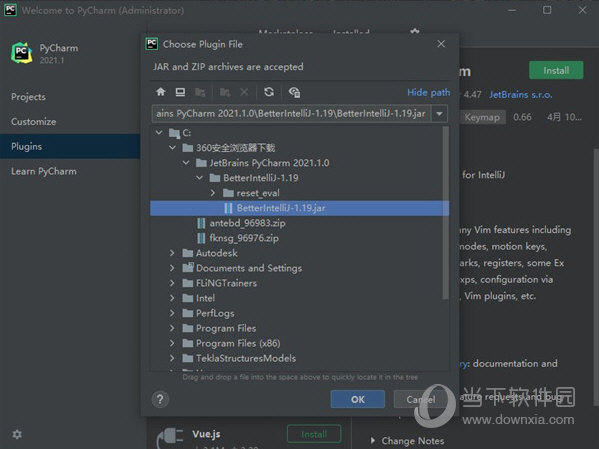The image size is (599, 449).
Task: Toggle show hidden files and directories icon
Action: click(x=294, y=92)
